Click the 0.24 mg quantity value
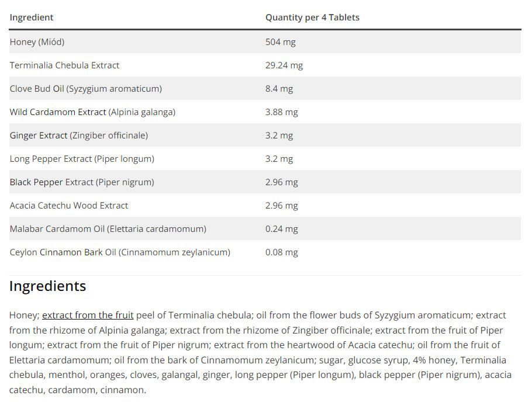This screenshot has height=406, width=532. pyautogui.click(x=282, y=229)
